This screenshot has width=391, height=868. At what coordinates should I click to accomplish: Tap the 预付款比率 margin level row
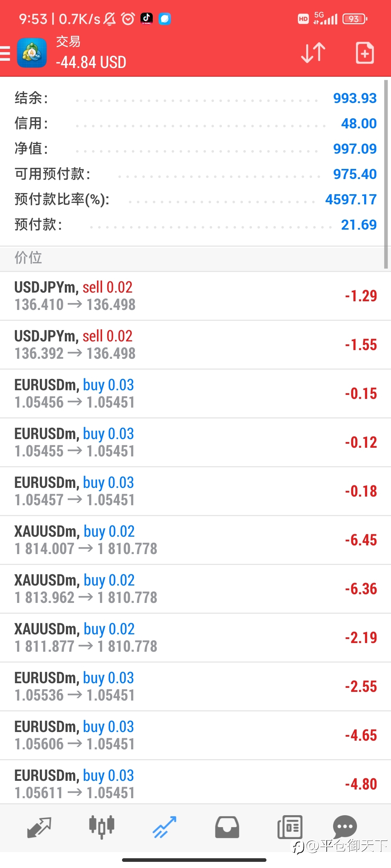pos(195,199)
